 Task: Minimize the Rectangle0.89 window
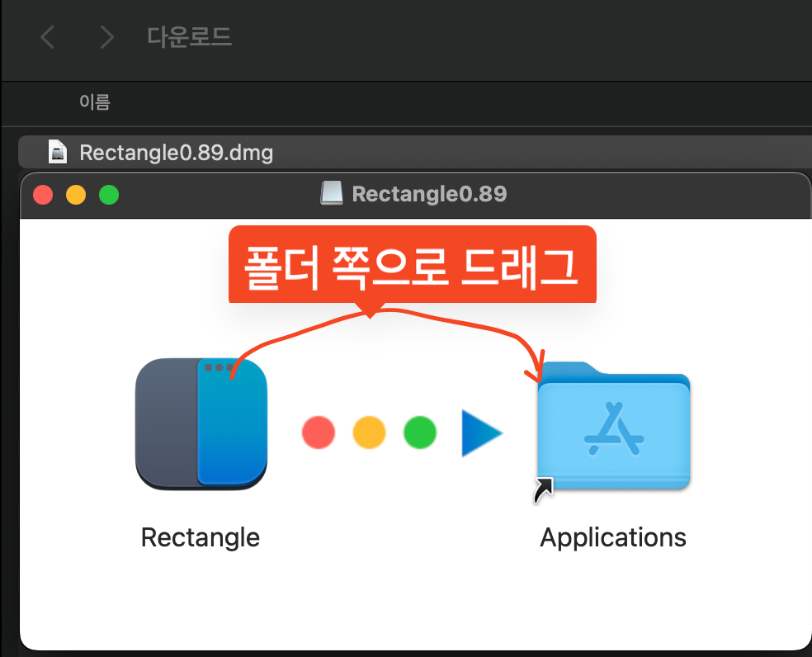point(76,195)
